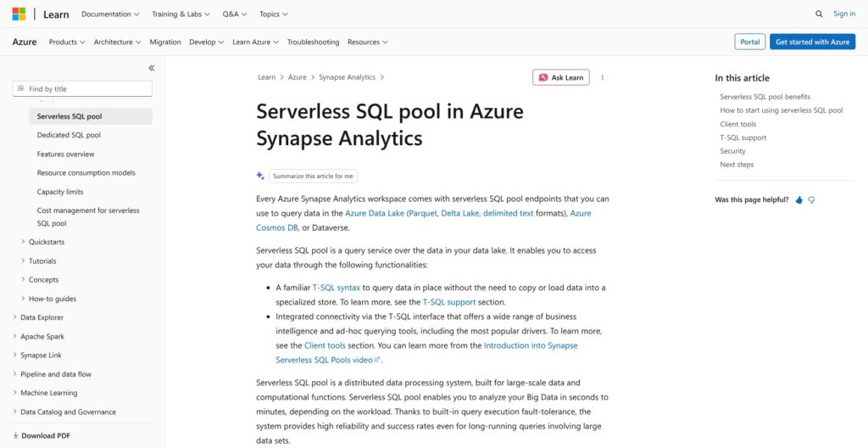Open Resource consumption models page

[86, 173]
